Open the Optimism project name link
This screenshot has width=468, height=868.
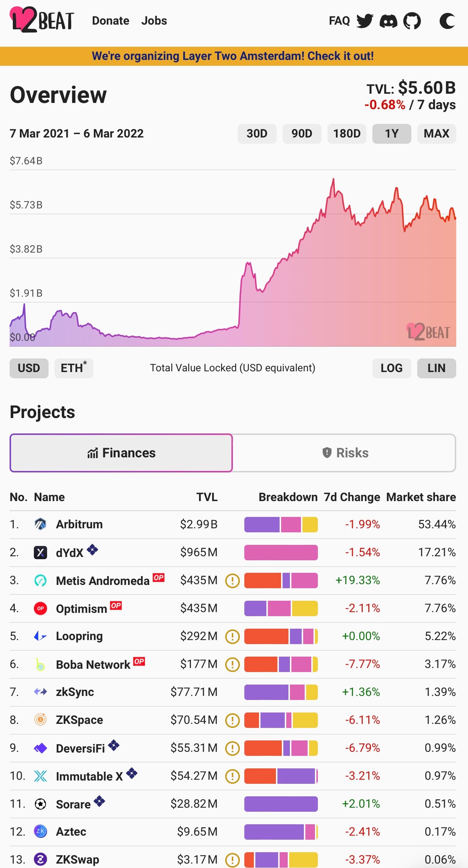click(81, 609)
